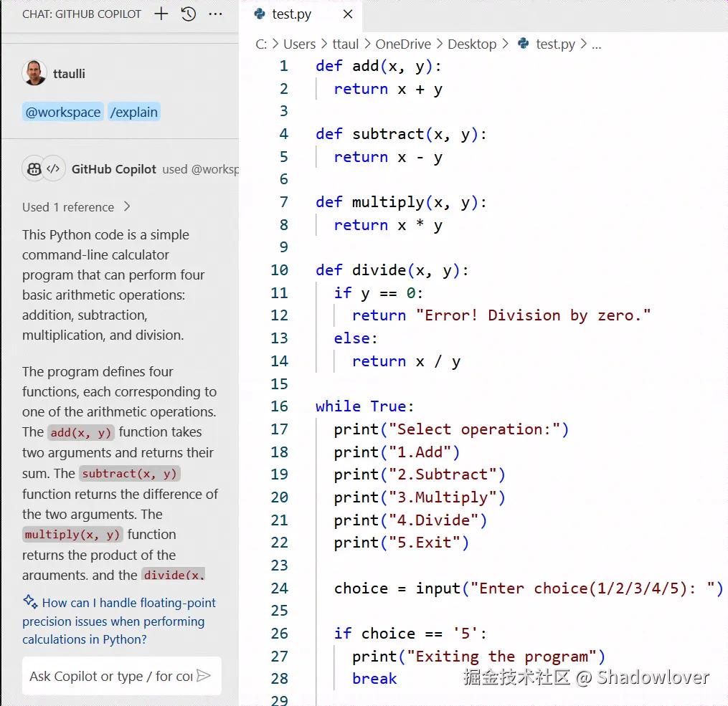The width and height of the screenshot is (728, 706).
Task: Click the multiply(x, y) inline code reference
Action: point(72,535)
